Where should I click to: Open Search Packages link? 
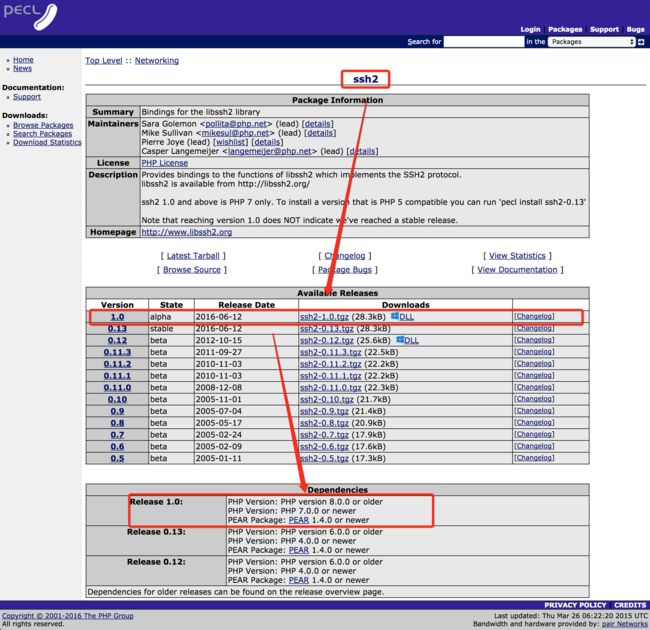(42, 133)
